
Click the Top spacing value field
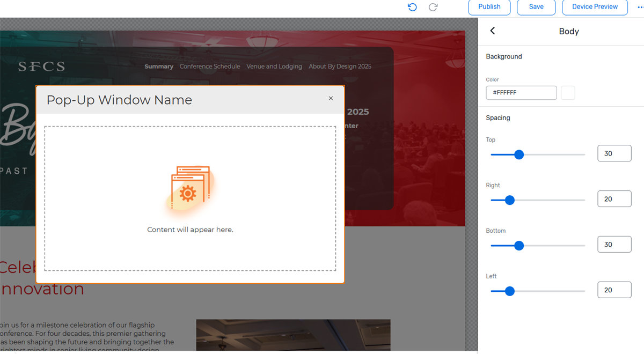click(x=614, y=153)
